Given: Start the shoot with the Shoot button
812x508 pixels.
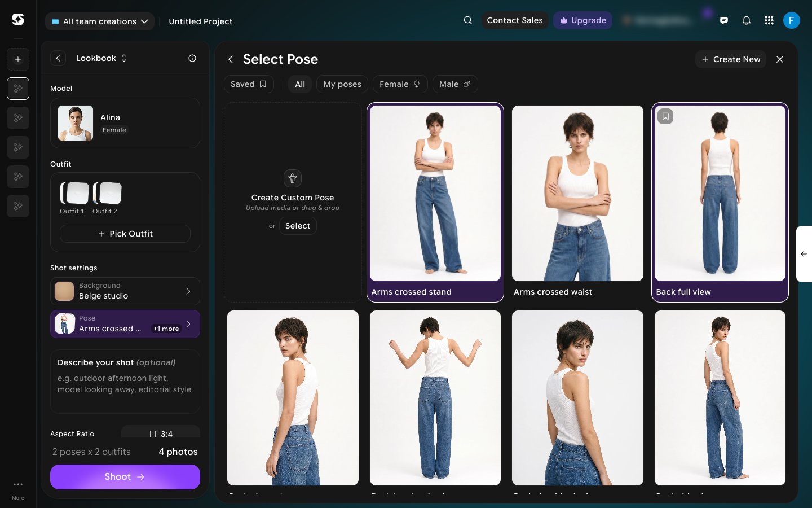Looking at the screenshot, I should click(x=125, y=477).
